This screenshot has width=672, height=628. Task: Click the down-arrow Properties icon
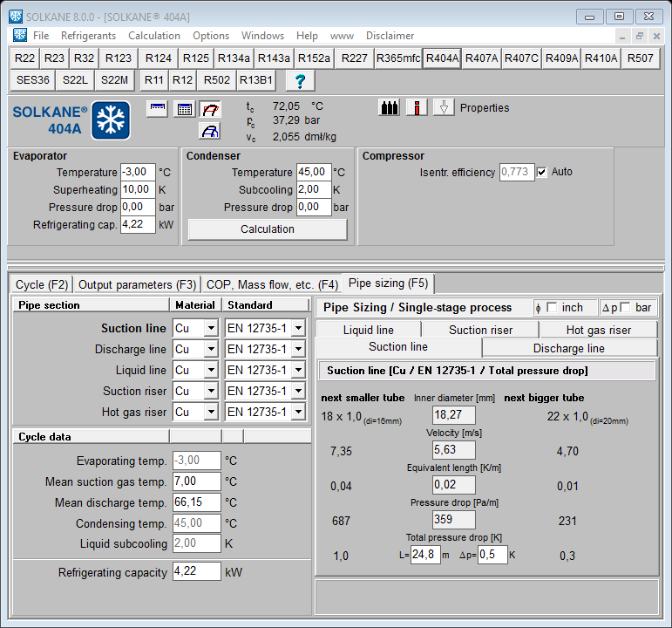click(x=444, y=107)
